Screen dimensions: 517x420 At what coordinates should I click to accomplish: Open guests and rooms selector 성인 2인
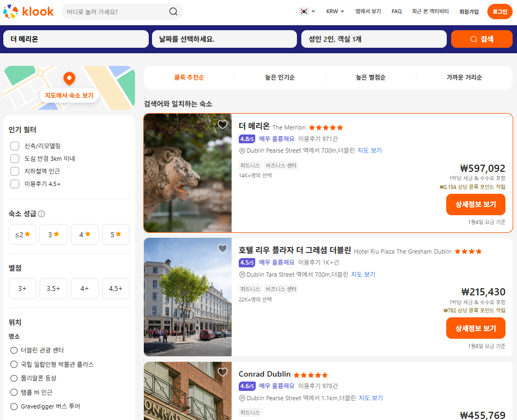click(374, 39)
